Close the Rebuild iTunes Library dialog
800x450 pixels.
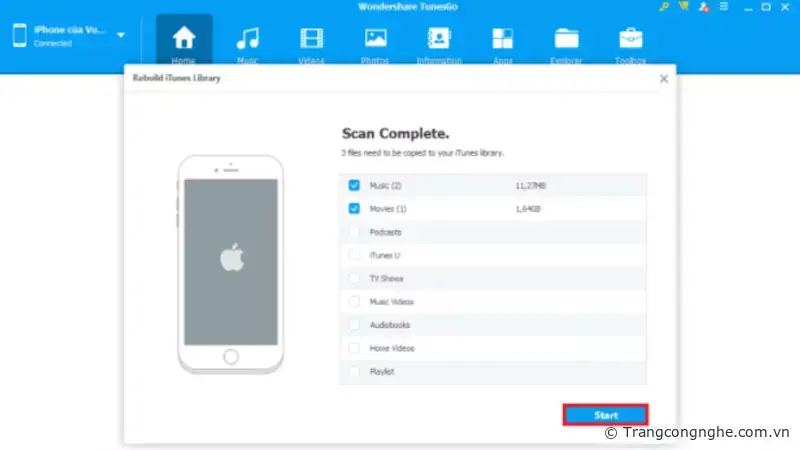[x=663, y=78]
